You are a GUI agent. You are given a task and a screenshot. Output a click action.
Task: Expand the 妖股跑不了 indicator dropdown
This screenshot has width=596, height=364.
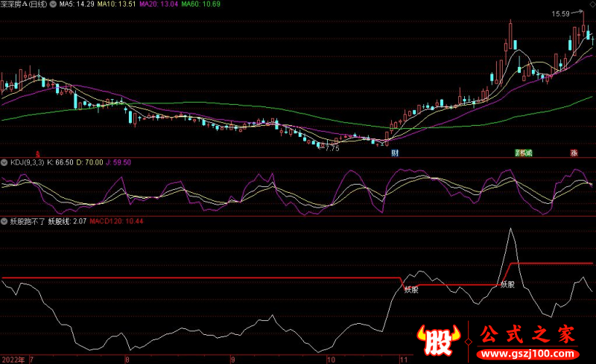tap(4, 221)
